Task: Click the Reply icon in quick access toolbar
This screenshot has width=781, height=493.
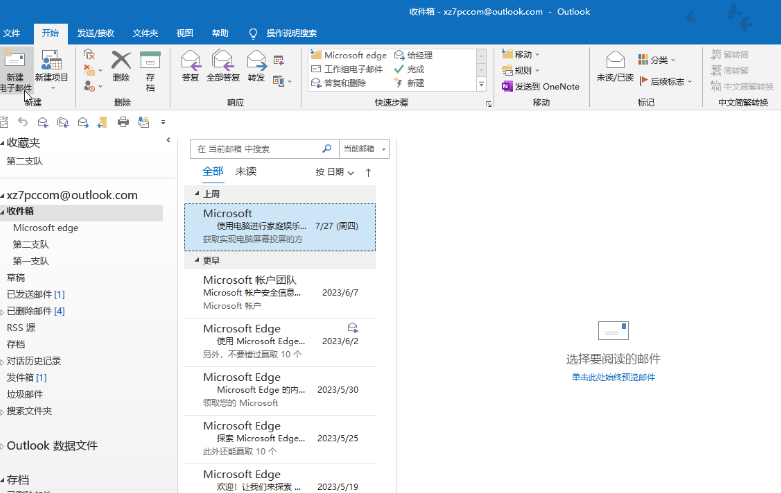Action: [x=43, y=122]
